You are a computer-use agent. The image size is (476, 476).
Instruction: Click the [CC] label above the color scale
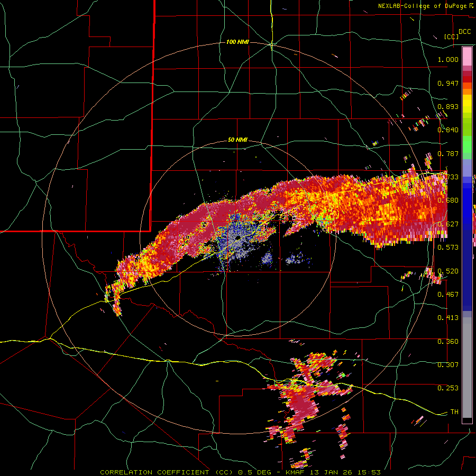pos(451,36)
